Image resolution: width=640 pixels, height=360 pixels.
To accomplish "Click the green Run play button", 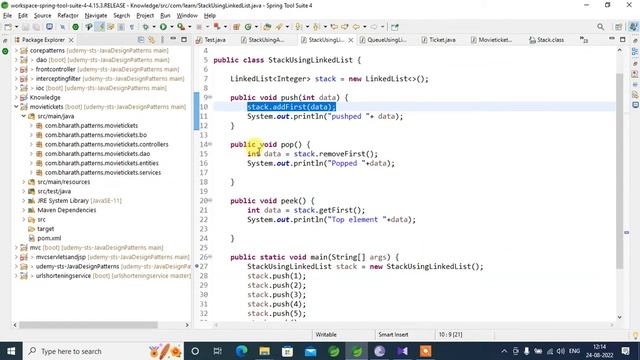I will tap(163, 27).
